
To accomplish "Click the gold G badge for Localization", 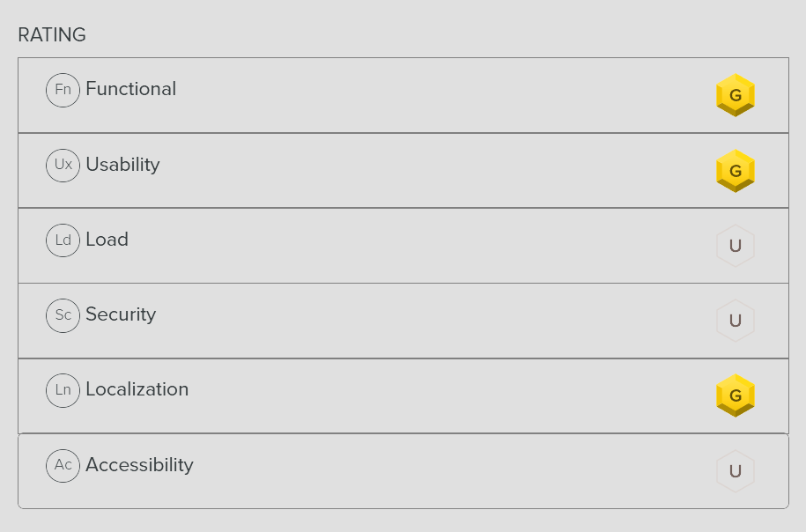I will click(736, 395).
